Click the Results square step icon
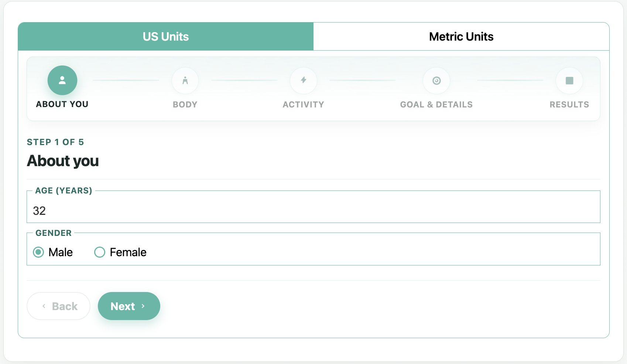 click(569, 80)
